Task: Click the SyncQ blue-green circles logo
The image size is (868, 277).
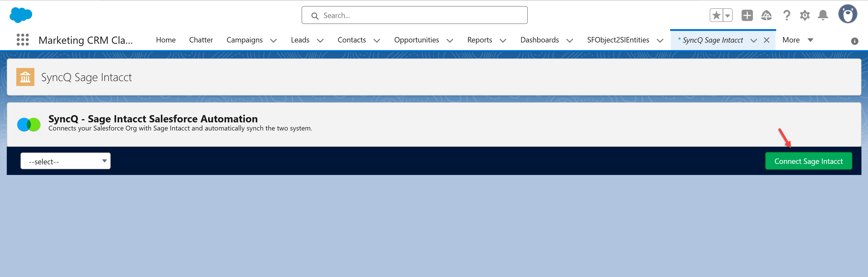Action: (29, 124)
